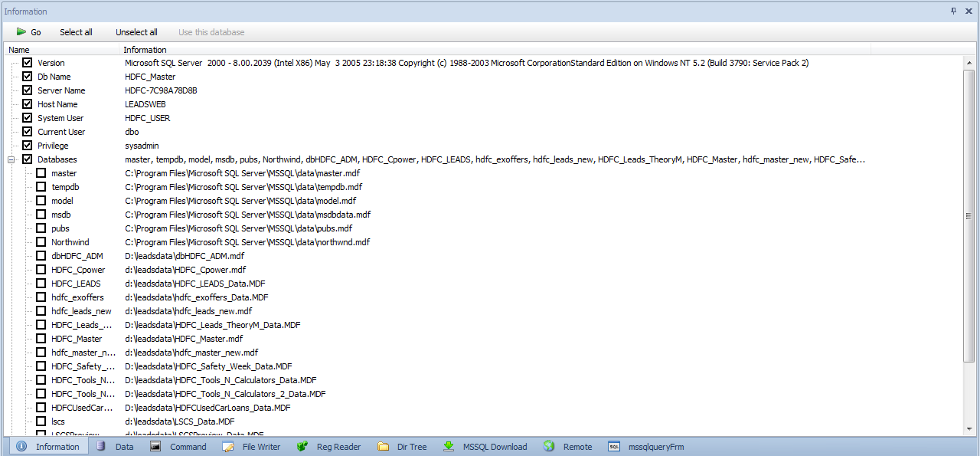Check the master database checkbox
The width and height of the screenshot is (980, 456).
(41, 173)
